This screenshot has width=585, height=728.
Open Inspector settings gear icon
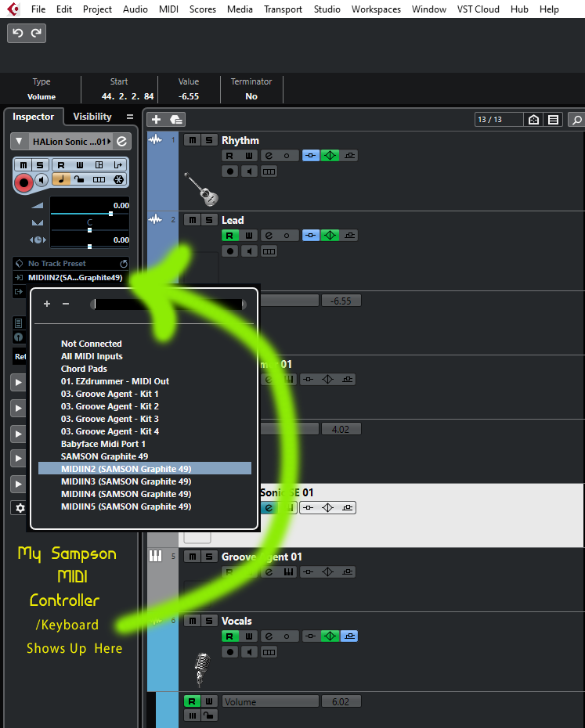pyautogui.click(x=20, y=508)
